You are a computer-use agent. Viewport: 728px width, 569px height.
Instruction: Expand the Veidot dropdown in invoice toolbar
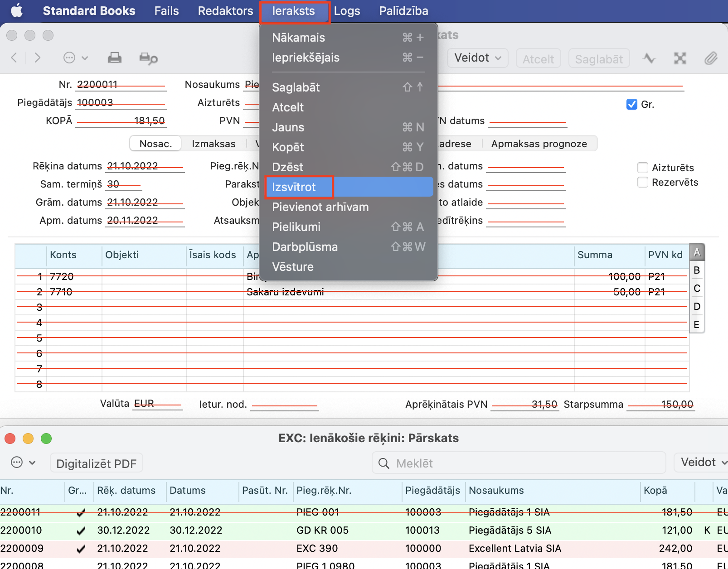[x=477, y=58]
